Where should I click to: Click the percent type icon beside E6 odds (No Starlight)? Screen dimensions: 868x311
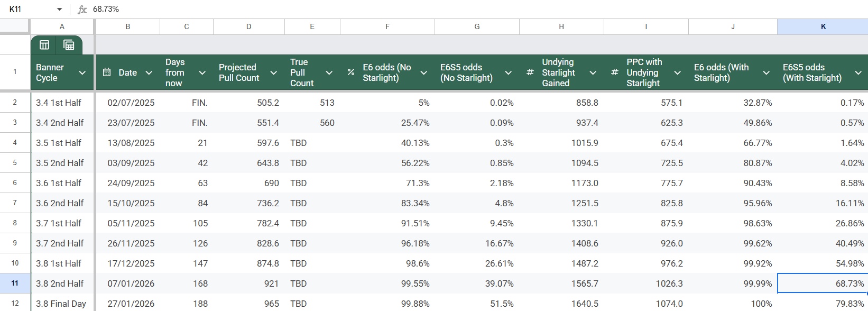click(351, 72)
